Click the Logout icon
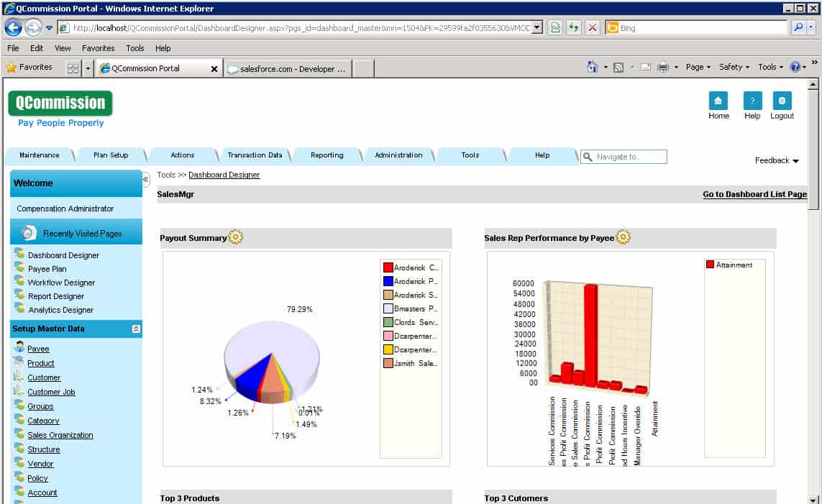 click(782, 101)
